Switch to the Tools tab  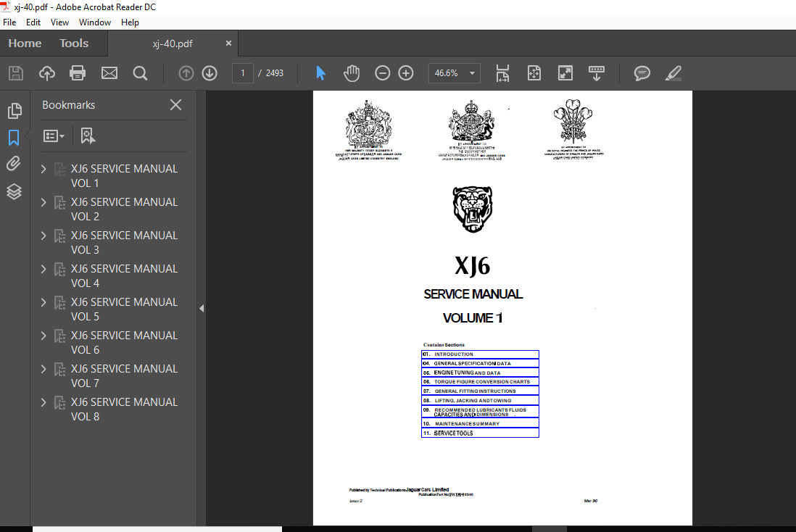[x=74, y=43]
